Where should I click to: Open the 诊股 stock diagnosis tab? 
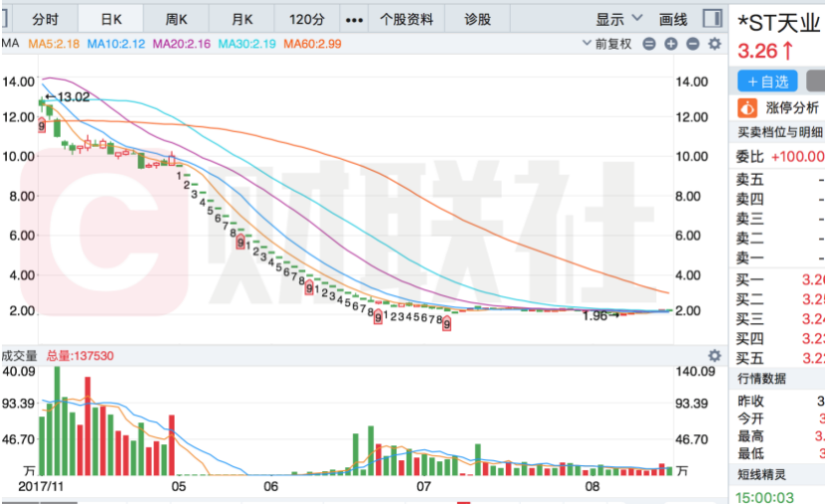tap(478, 19)
